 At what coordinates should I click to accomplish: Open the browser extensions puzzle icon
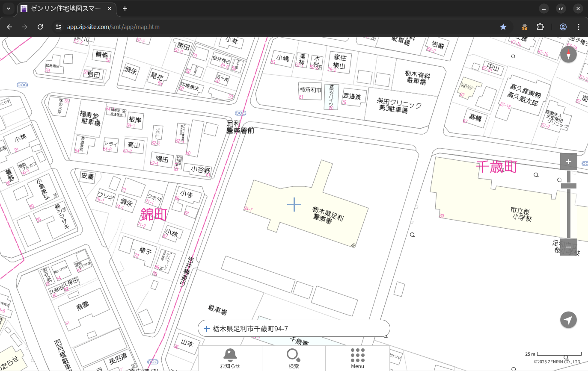[540, 27]
